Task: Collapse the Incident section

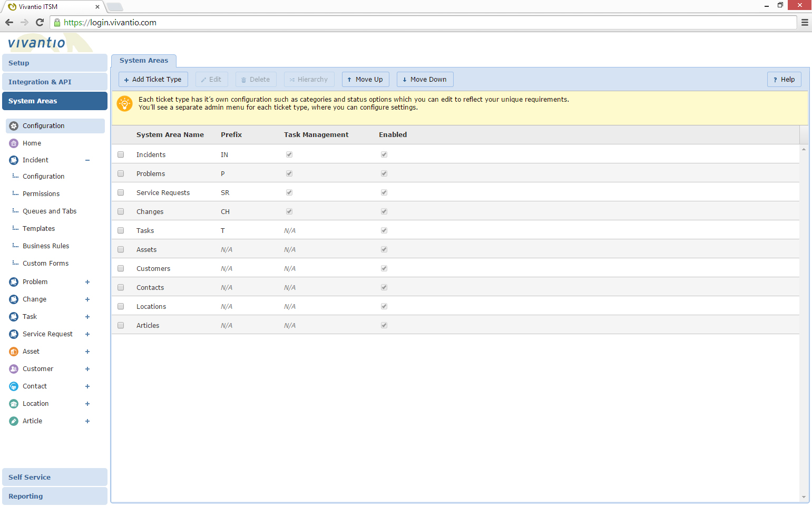Action: pos(87,160)
